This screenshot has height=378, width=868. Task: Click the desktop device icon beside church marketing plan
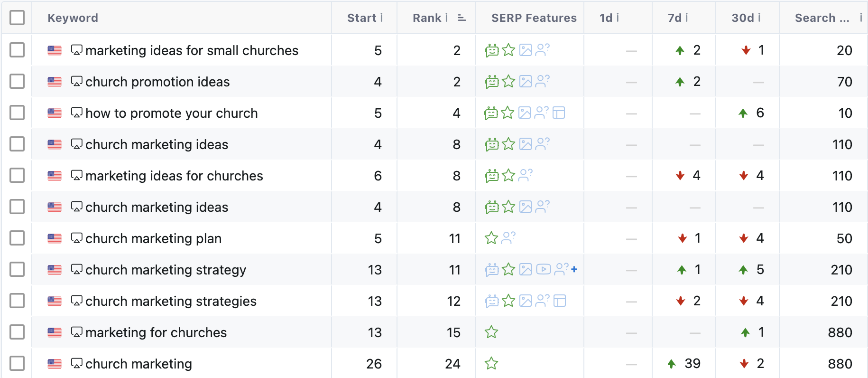pyautogui.click(x=76, y=238)
